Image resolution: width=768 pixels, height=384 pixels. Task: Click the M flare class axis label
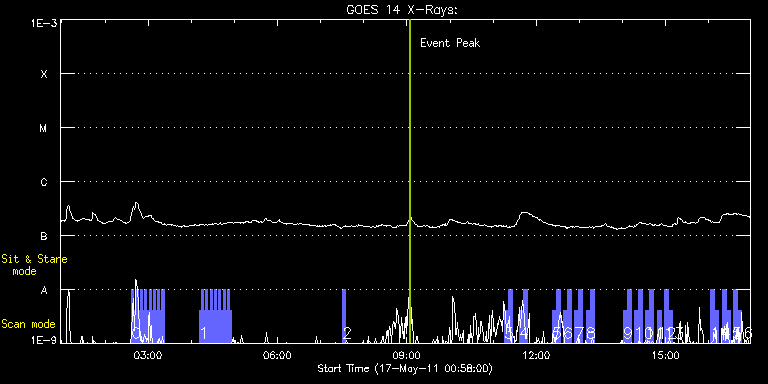point(44,128)
